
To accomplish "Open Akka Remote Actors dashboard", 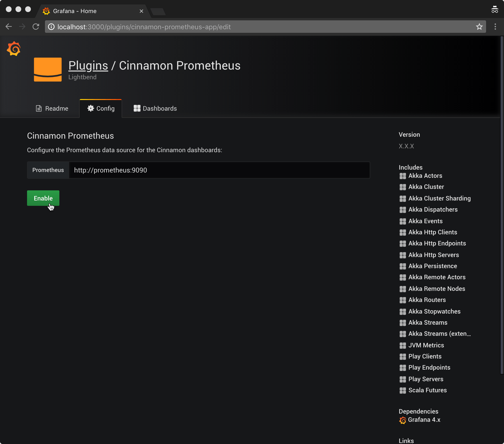I will (x=437, y=277).
